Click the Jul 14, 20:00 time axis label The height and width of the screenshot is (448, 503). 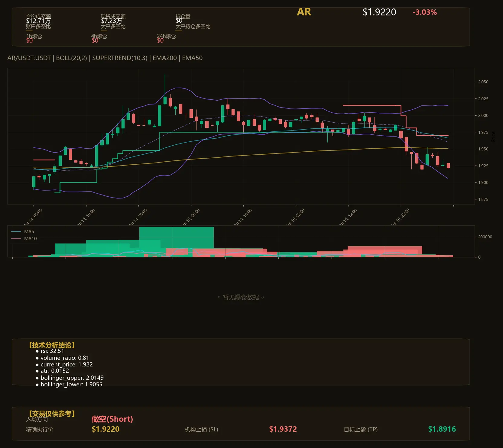click(138, 218)
